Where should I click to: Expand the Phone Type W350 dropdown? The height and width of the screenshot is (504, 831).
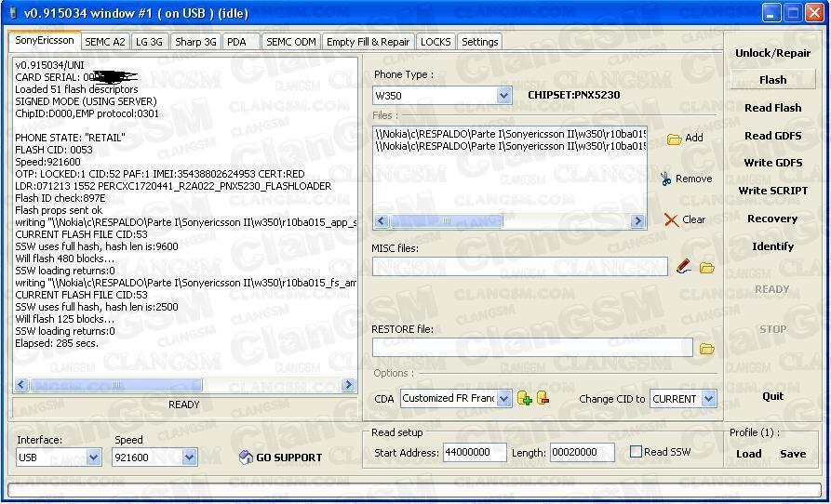(x=503, y=96)
